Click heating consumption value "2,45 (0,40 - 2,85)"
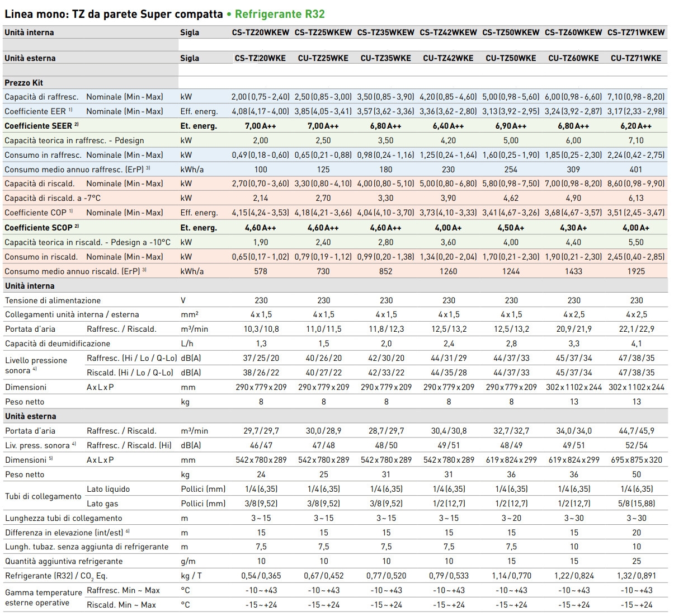Screen dimensions: 674x616 pos(637,257)
